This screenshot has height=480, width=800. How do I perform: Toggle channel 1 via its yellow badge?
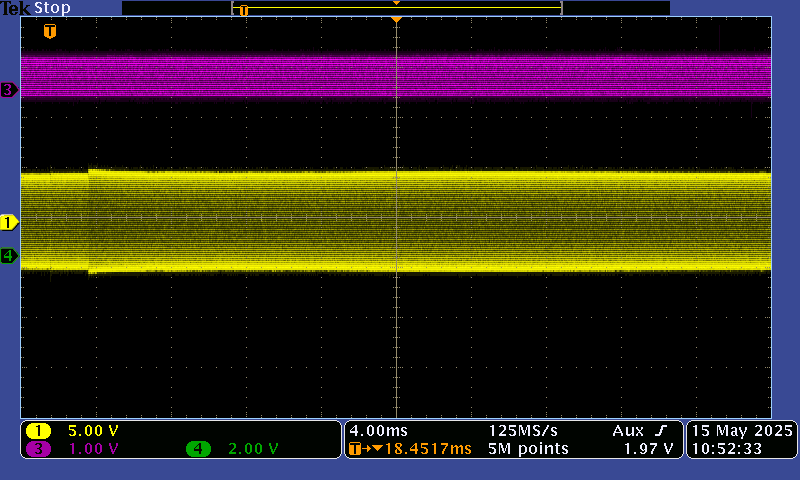(39, 431)
